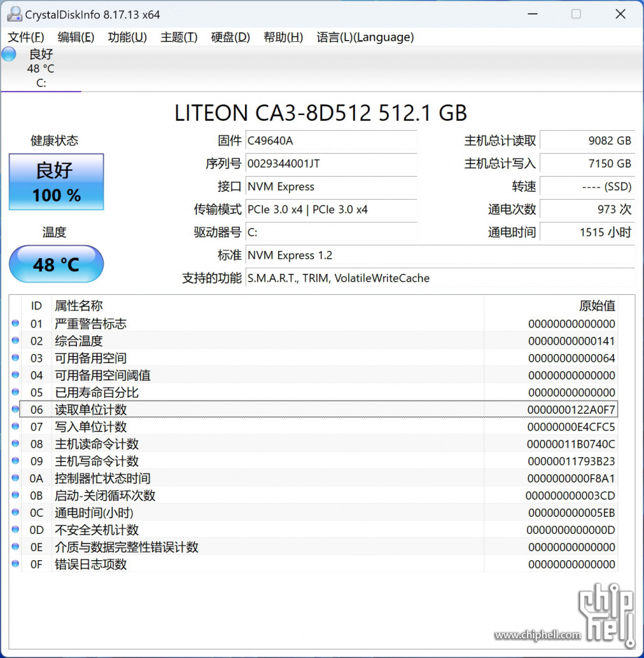Open the 硬盘(D) menu

231,37
